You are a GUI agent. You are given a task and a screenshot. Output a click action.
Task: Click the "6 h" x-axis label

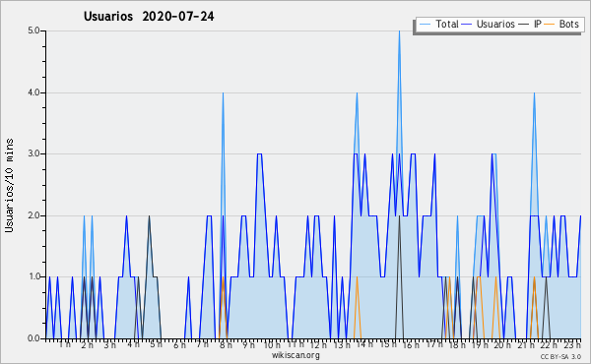click(x=179, y=345)
